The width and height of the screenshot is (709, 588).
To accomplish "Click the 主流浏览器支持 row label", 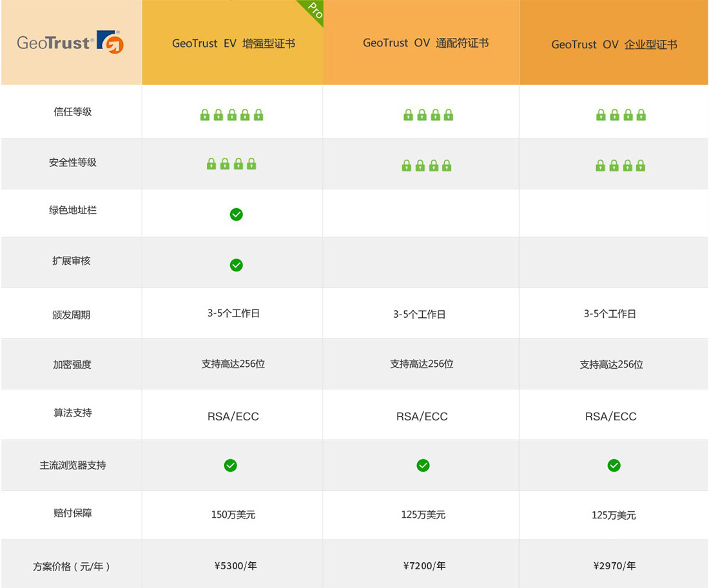I will point(72,465).
